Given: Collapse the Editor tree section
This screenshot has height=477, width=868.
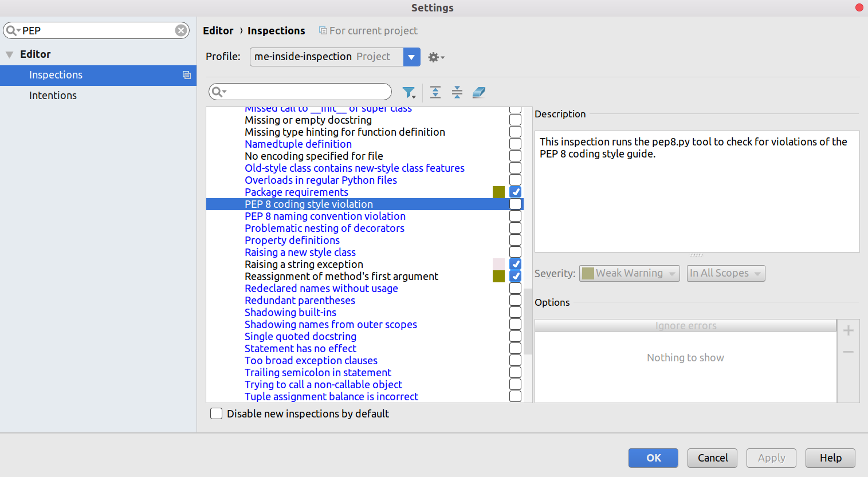Looking at the screenshot, I should (10, 54).
